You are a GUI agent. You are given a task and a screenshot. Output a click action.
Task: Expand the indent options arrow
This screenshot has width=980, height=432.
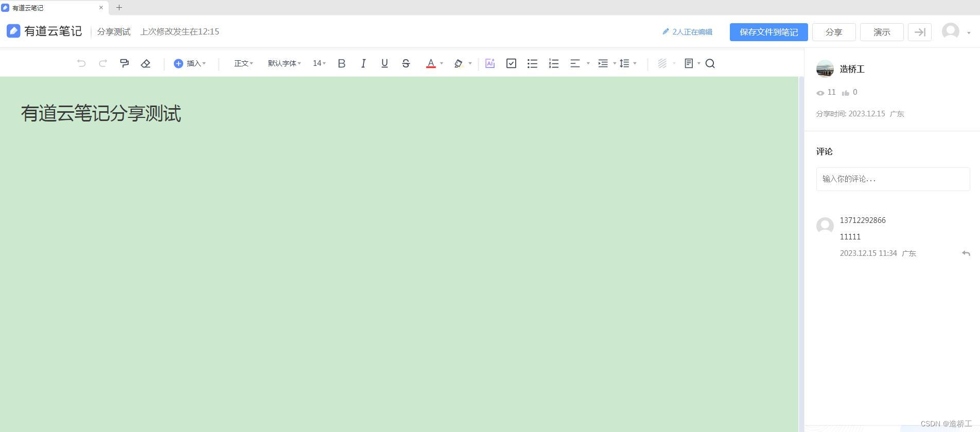point(615,63)
